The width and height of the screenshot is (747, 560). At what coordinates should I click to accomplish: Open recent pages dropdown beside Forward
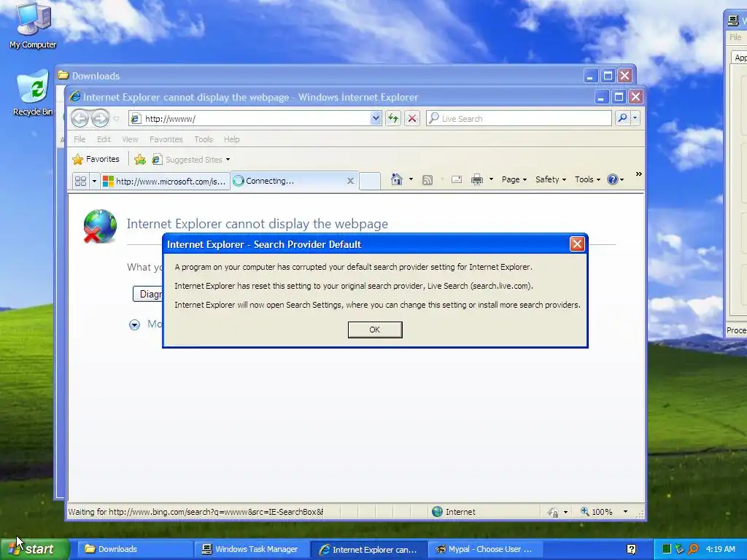[x=116, y=119]
